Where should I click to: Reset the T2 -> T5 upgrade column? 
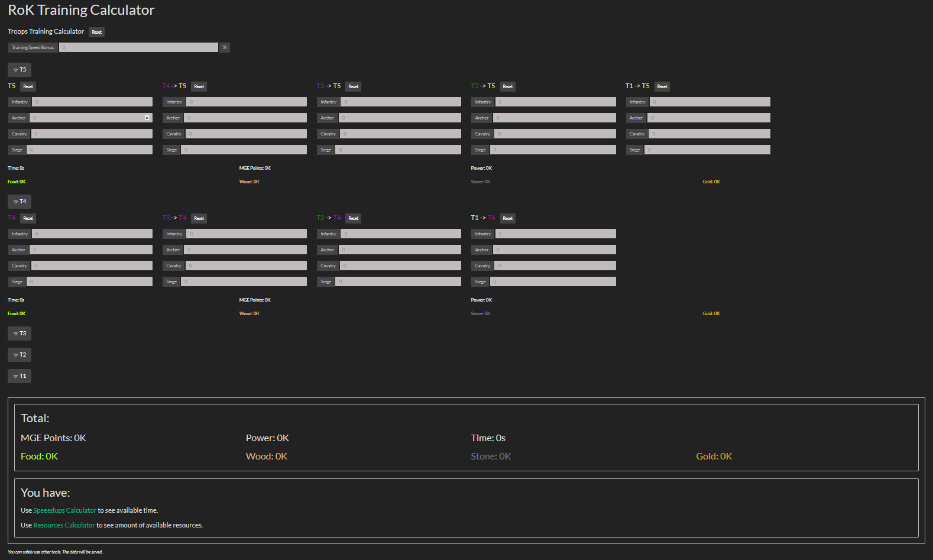pos(508,86)
